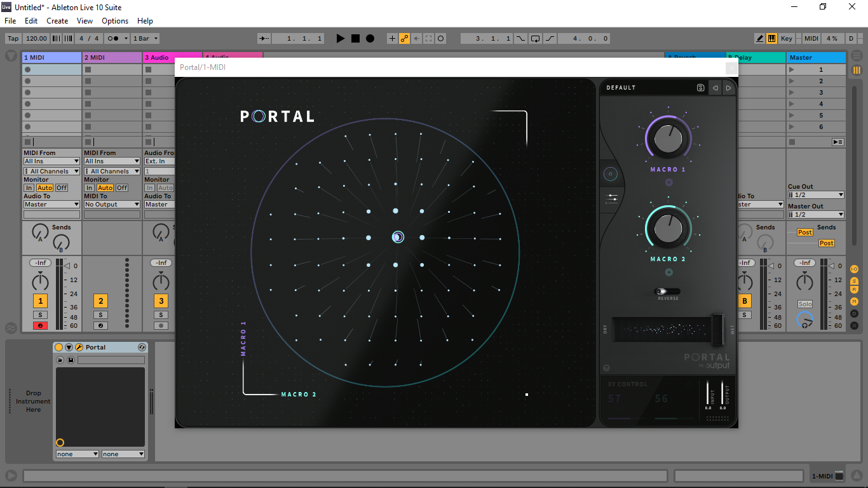
Task: Start playback with the Play button
Action: pyautogui.click(x=341, y=38)
